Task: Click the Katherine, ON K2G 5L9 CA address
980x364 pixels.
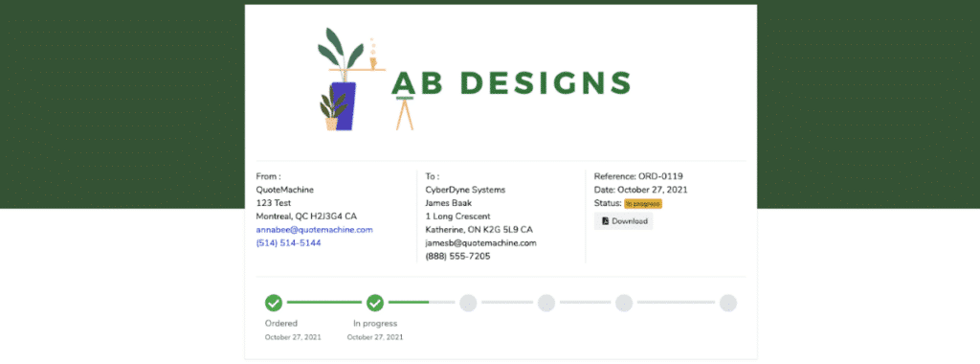Action: coord(479,230)
